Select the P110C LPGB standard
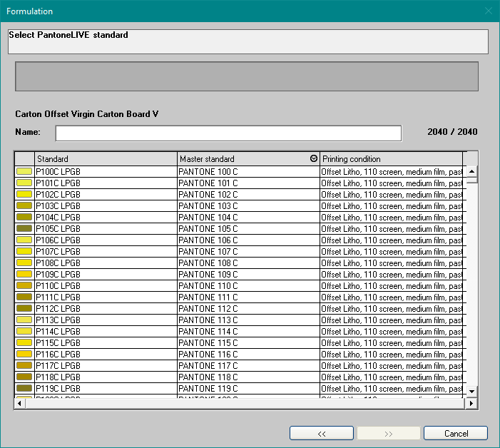The height and width of the screenshot is (448, 500). point(106,285)
